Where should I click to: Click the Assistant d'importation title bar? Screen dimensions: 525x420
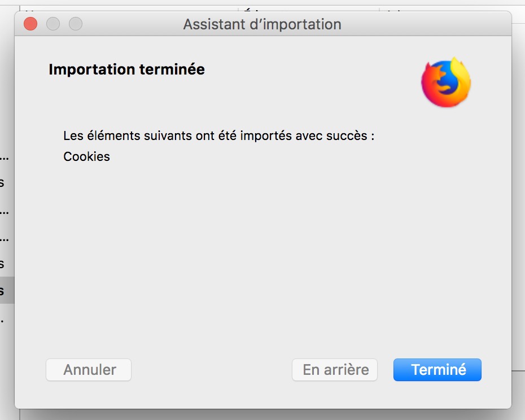[262, 24]
